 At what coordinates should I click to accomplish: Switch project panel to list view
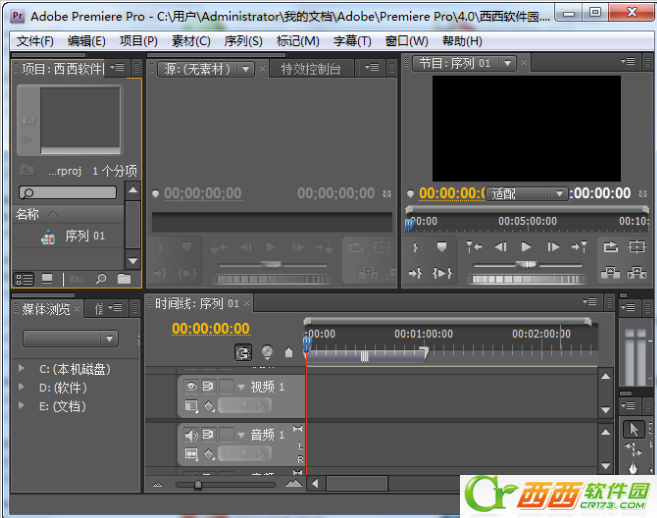(24, 279)
